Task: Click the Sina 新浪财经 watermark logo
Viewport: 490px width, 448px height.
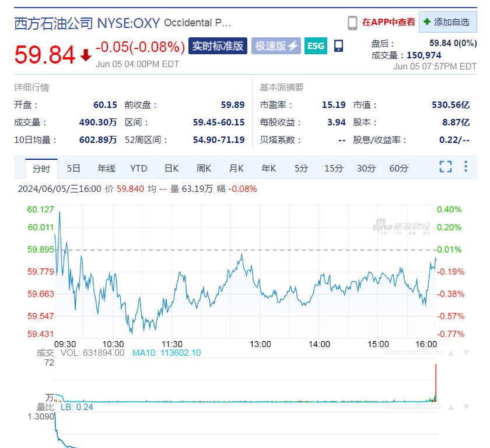Action: click(x=401, y=227)
